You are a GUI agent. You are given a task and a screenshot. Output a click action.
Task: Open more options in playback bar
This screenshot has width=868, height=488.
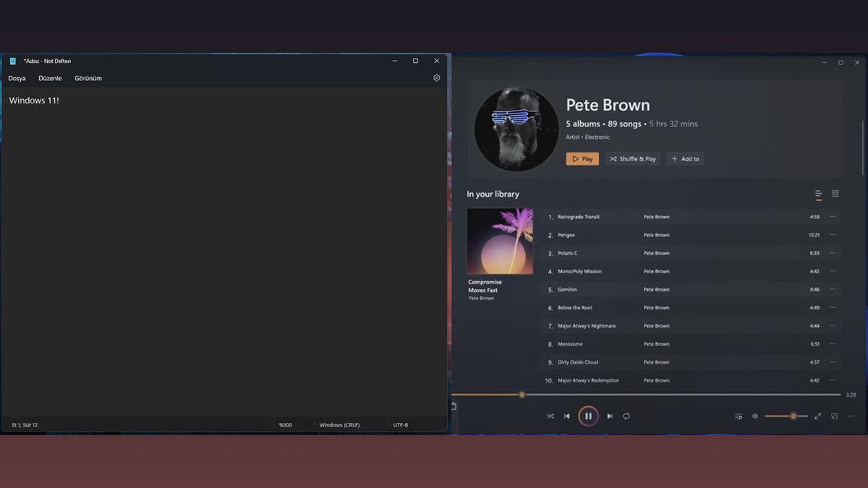[x=851, y=416]
